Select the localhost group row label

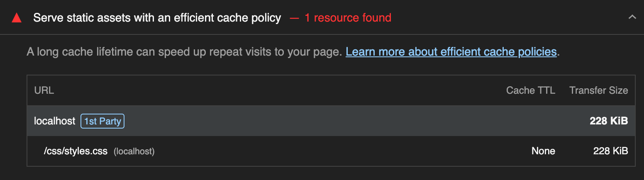55,121
